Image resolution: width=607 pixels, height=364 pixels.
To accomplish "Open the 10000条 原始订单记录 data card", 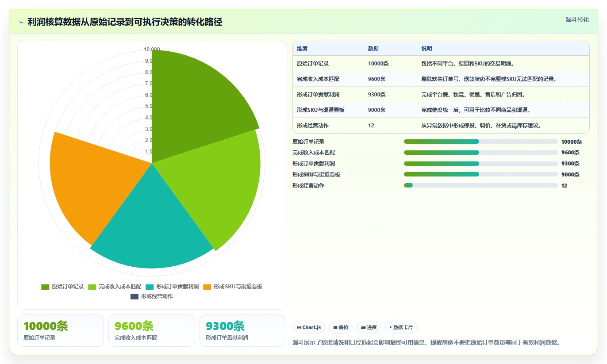I will [x=61, y=330].
